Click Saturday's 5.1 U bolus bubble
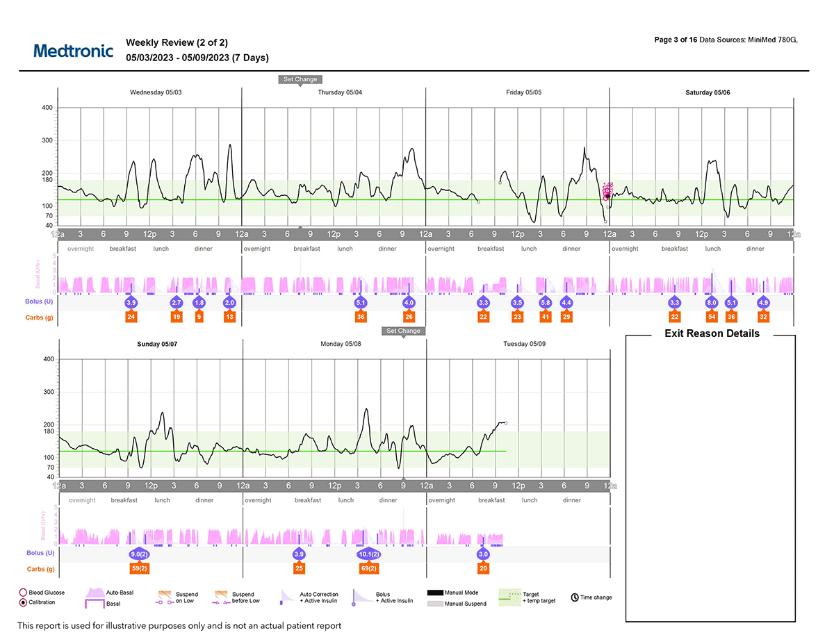This screenshot has width=834, height=644. pos(731,303)
